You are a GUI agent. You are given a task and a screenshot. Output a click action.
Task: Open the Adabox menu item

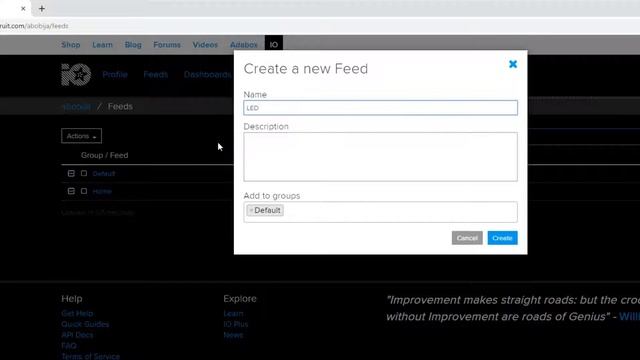click(x=244, y=45)
